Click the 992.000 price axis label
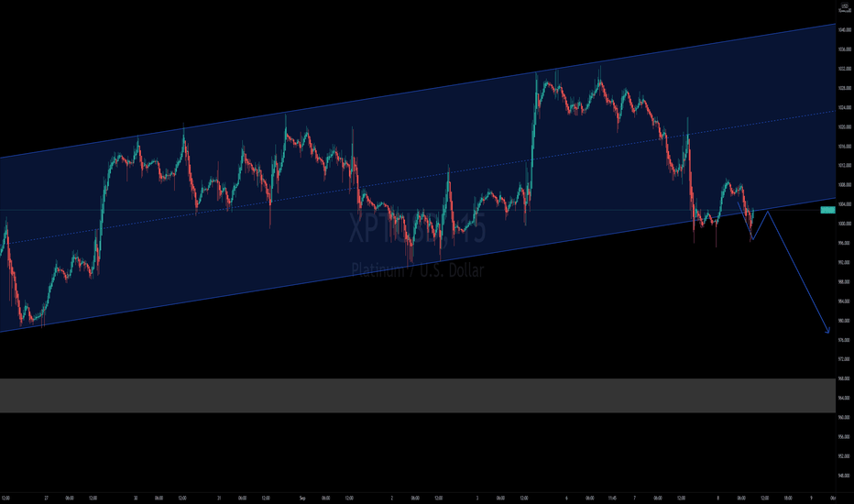 (845, 262)
